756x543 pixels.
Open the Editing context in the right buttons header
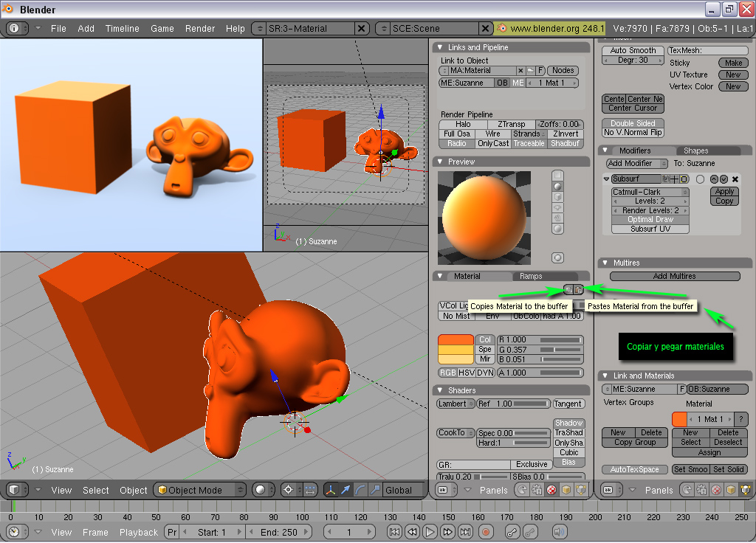(746, 490)
